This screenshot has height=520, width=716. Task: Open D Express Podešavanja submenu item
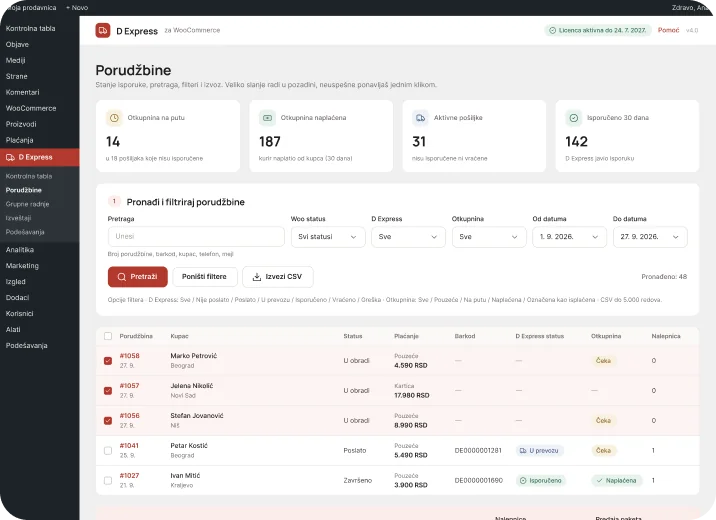[25, 232]
